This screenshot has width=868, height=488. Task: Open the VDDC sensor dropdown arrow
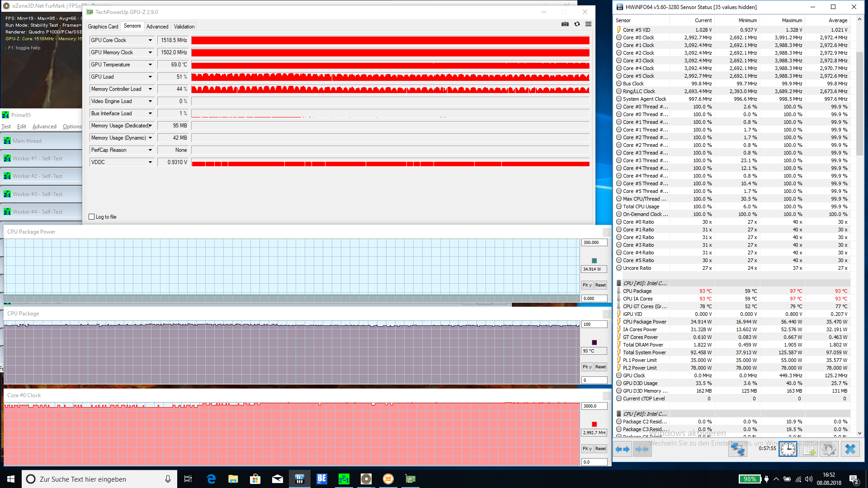coord(150,162)
